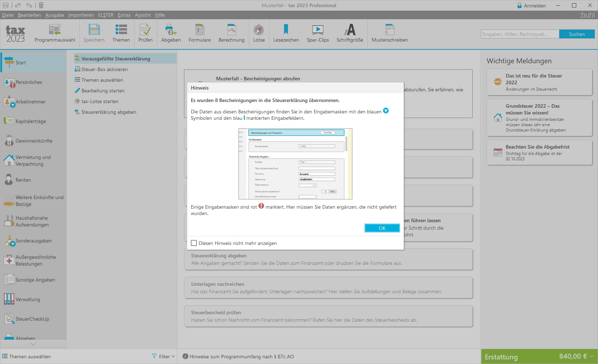Image resolution: width=598 pixels, height=364 pixels.
Task: Click the Suchen button
Action: 577,34
